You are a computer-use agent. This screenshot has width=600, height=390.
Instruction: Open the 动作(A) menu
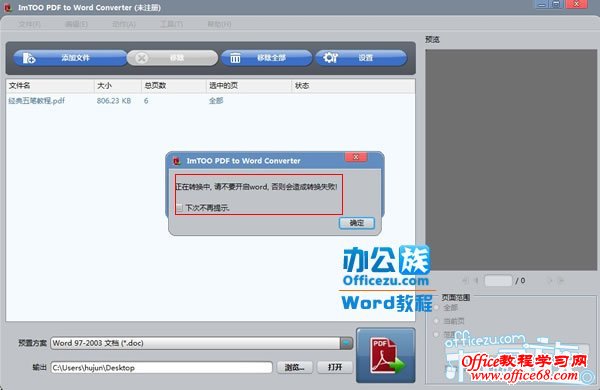[124, 24]
